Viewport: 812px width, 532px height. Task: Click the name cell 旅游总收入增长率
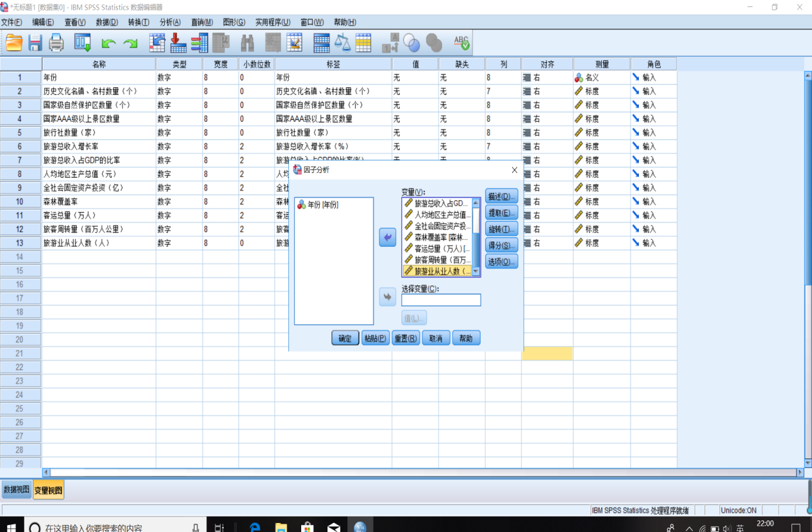[x=99, y=146]
